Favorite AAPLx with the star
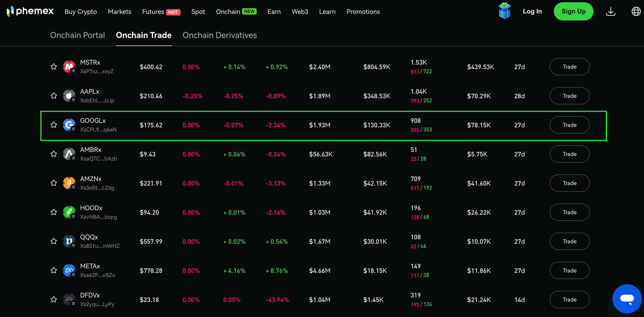The image size is (644, 317). tap(54, 96)
